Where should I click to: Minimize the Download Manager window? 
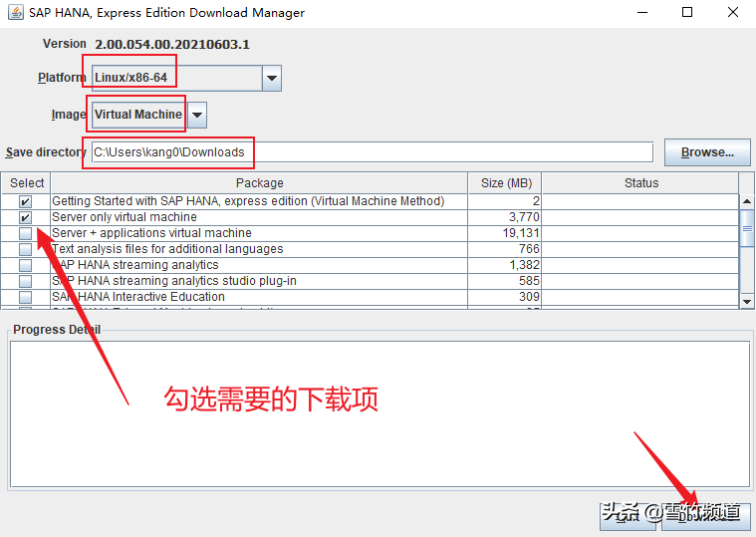coord(642,12)
